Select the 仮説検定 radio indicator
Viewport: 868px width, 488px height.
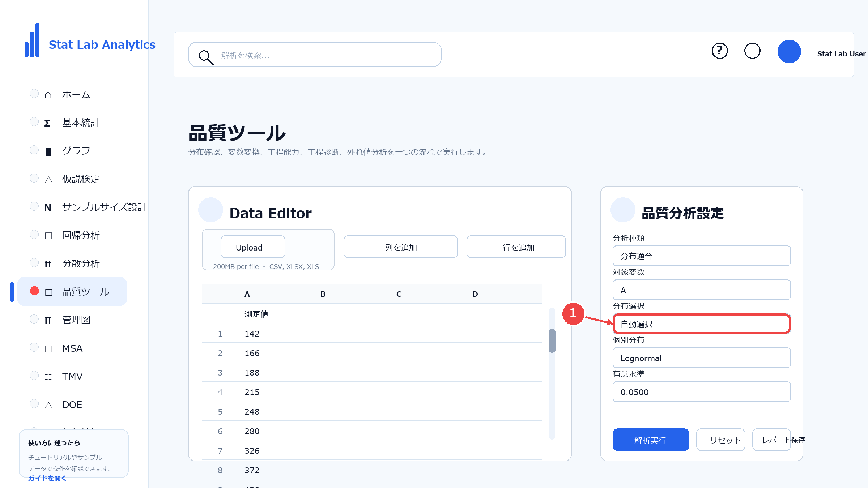click(34, 178)
